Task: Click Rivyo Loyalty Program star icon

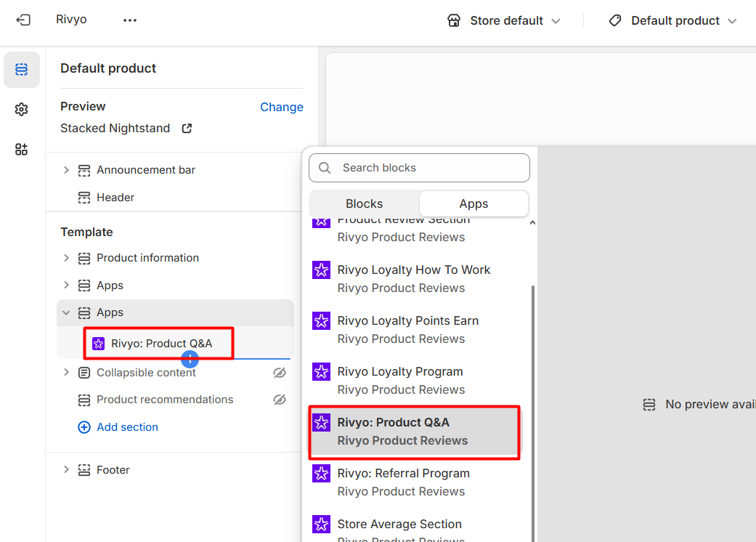Action: click(x=321, y=372)
